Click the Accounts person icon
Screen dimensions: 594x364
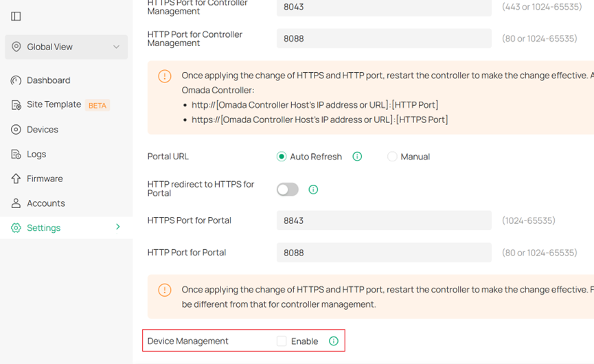16,203
